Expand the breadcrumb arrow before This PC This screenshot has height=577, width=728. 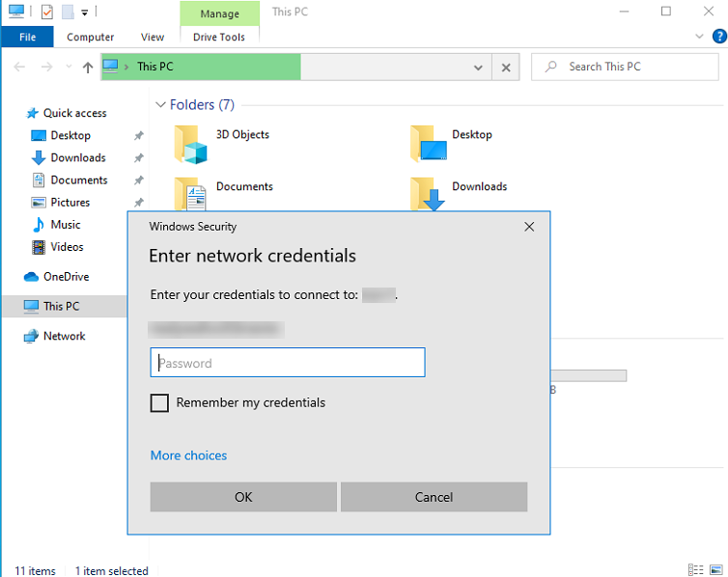pyautogui.click(x=126, y=67)
